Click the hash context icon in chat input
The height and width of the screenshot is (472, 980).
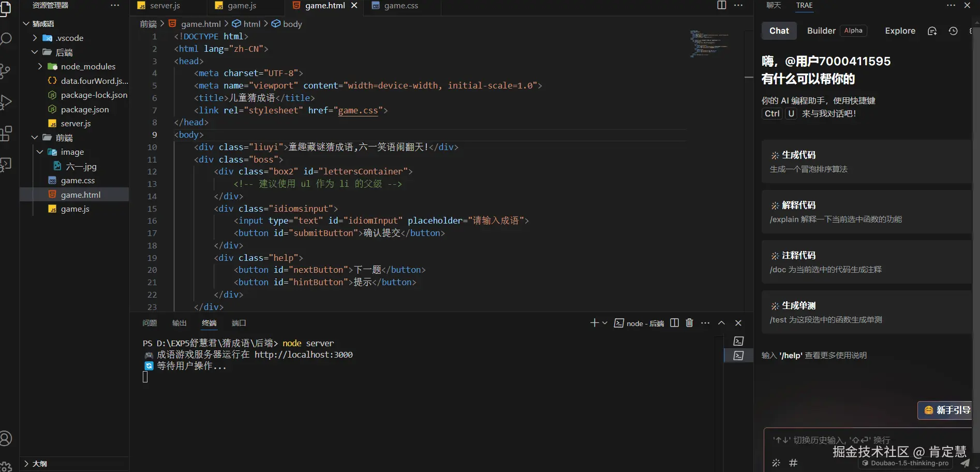tap(793, 463)
